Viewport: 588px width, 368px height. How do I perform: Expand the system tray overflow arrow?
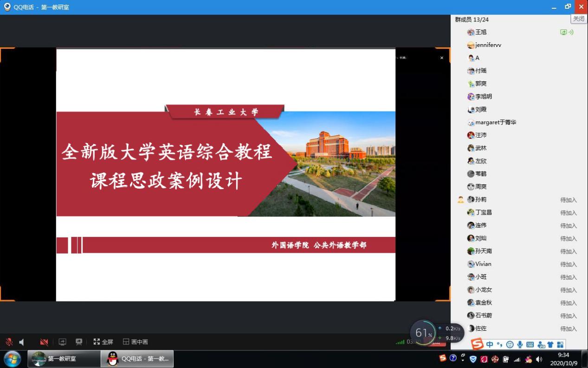[463, 358]
